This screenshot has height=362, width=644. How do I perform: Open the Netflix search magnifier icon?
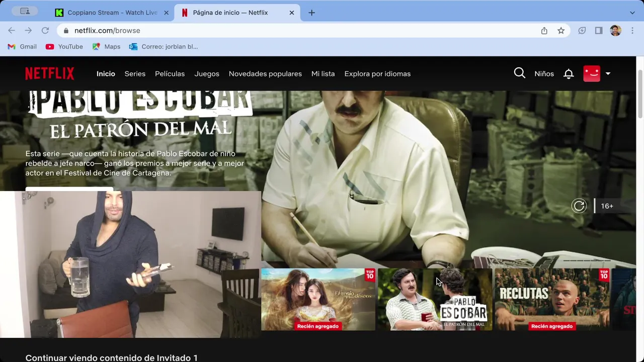click(520, 73)
